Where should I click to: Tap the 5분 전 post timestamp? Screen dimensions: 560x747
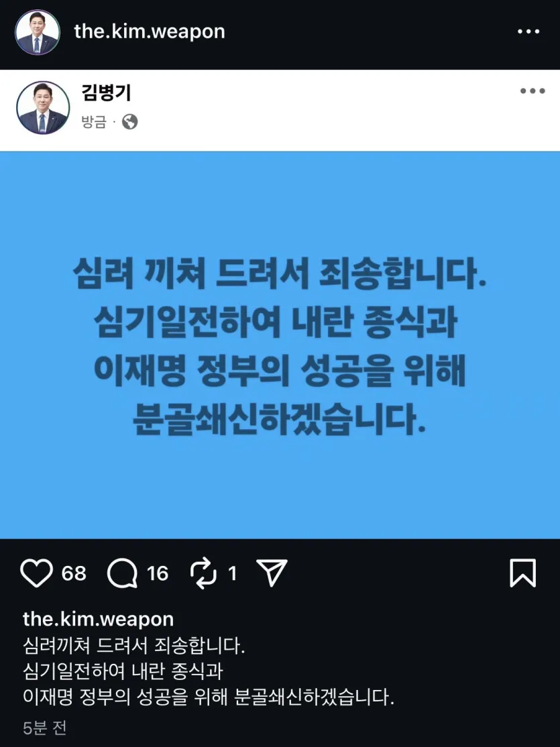point(44,728)
